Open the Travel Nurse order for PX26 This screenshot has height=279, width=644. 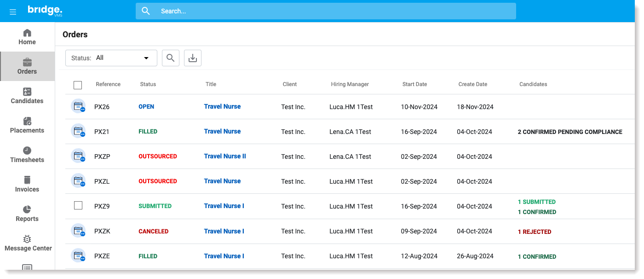222,106
